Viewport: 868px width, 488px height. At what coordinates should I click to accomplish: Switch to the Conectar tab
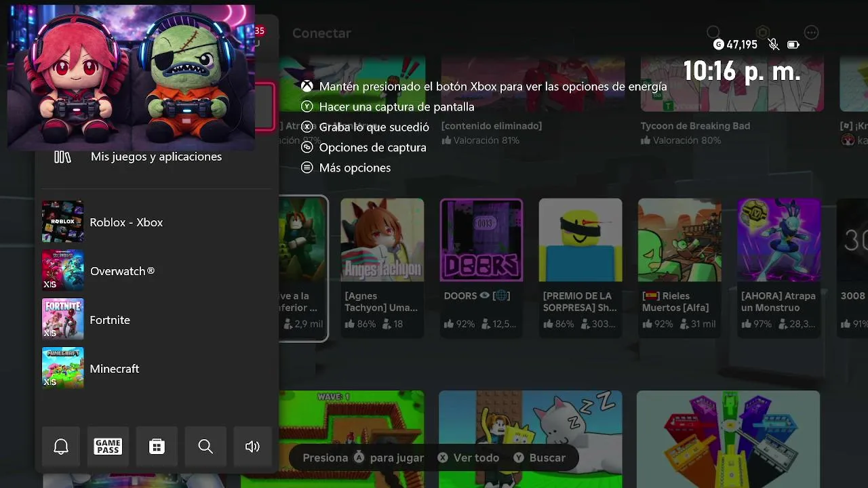pos(321,33)
